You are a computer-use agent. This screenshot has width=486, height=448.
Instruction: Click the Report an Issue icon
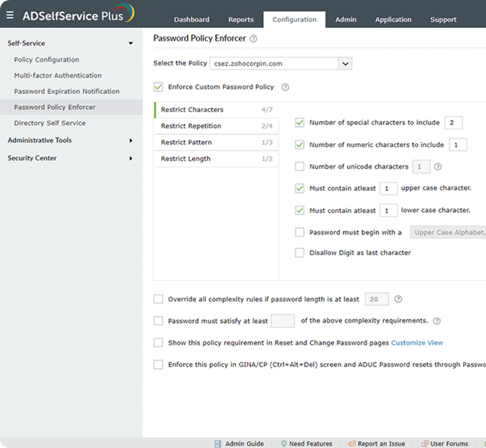coord(352,444)
